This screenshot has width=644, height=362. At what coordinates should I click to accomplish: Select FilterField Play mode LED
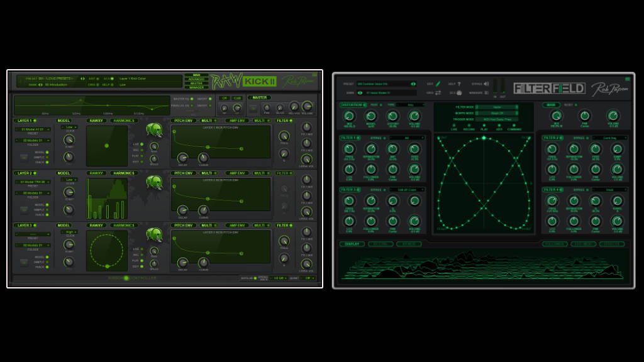point(484,126)
